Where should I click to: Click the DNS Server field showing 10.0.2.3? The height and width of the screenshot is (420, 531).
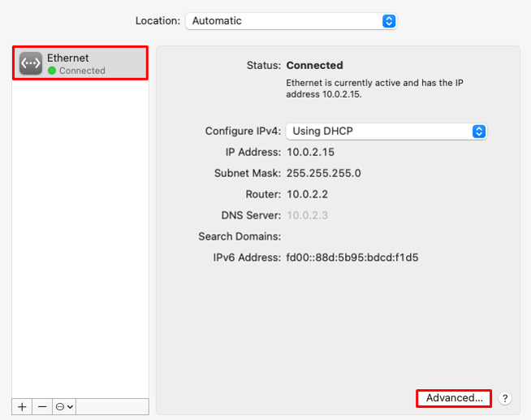(x=307, y=215)
